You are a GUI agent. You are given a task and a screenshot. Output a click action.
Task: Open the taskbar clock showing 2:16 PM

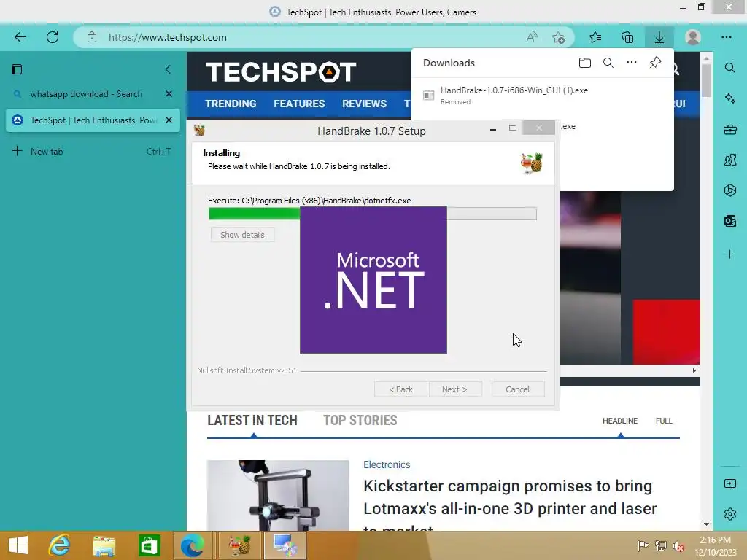pyautogui.click(x=716, y=545)
